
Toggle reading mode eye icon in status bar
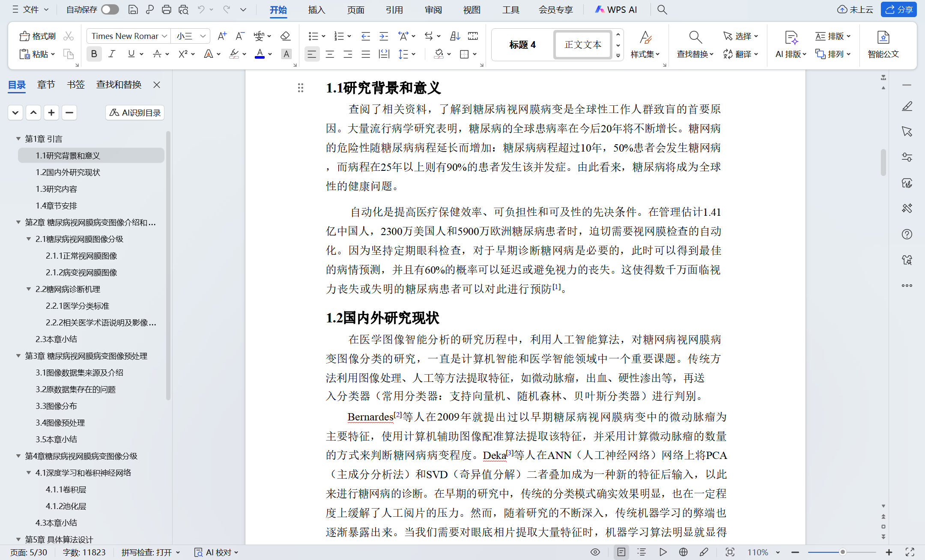click(595, 552)
